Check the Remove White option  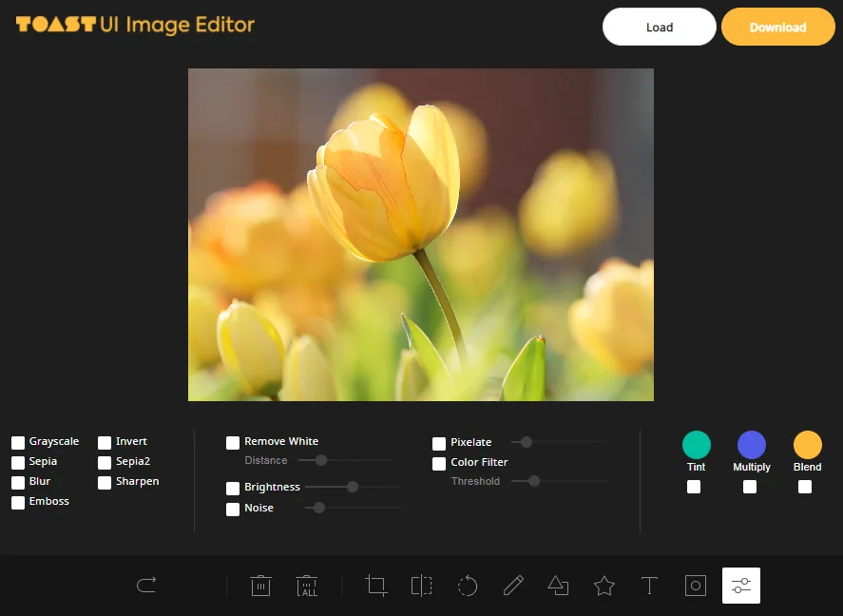pyautogui.click(x=233, y=443)
